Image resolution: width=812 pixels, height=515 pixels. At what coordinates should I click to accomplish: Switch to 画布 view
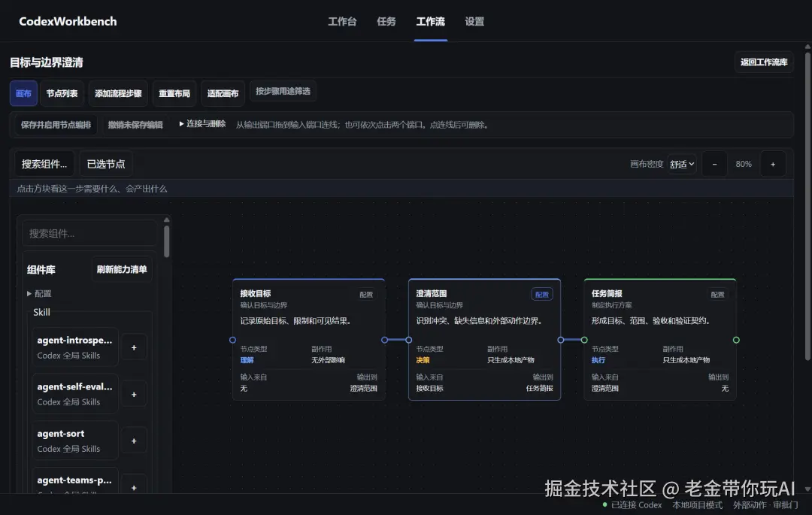(x=23, y=93)
